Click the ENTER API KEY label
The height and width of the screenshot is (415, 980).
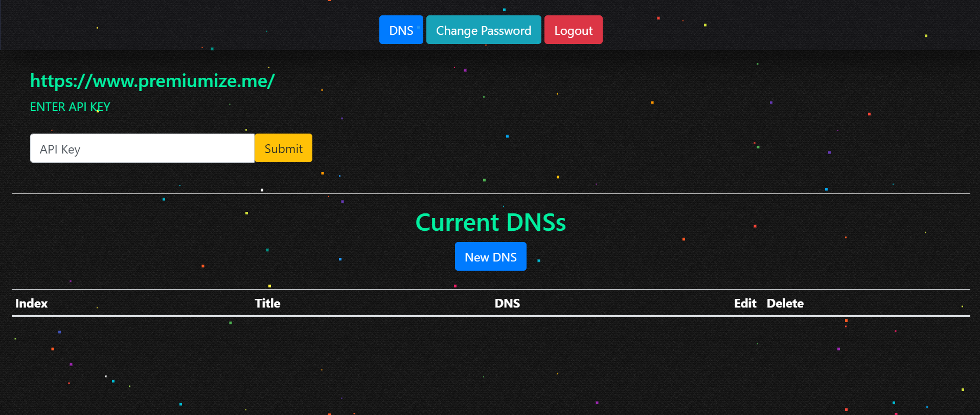point(70,107)
